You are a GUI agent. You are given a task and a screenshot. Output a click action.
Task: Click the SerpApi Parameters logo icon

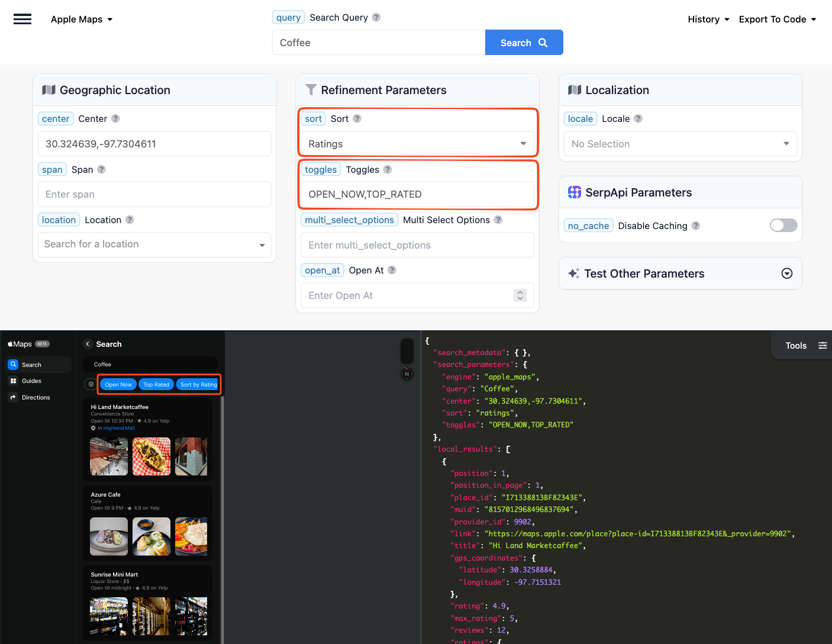pyautogui.click(x=575, y=192)
